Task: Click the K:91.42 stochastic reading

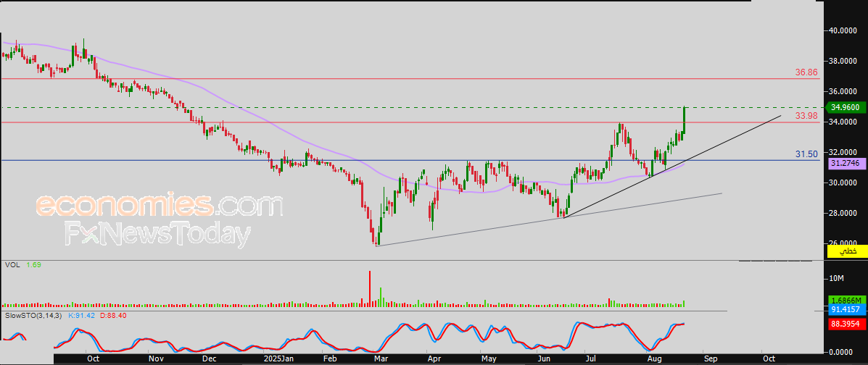Action: 81,315
